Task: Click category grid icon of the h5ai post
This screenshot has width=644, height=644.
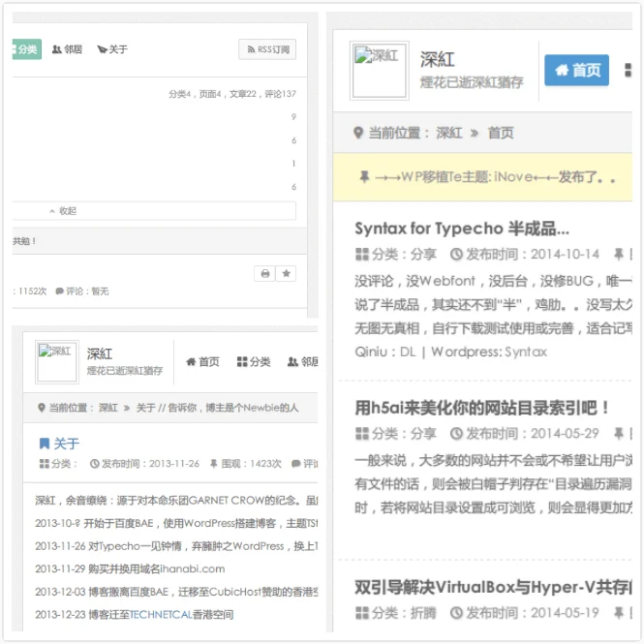Action: [362, 434]
